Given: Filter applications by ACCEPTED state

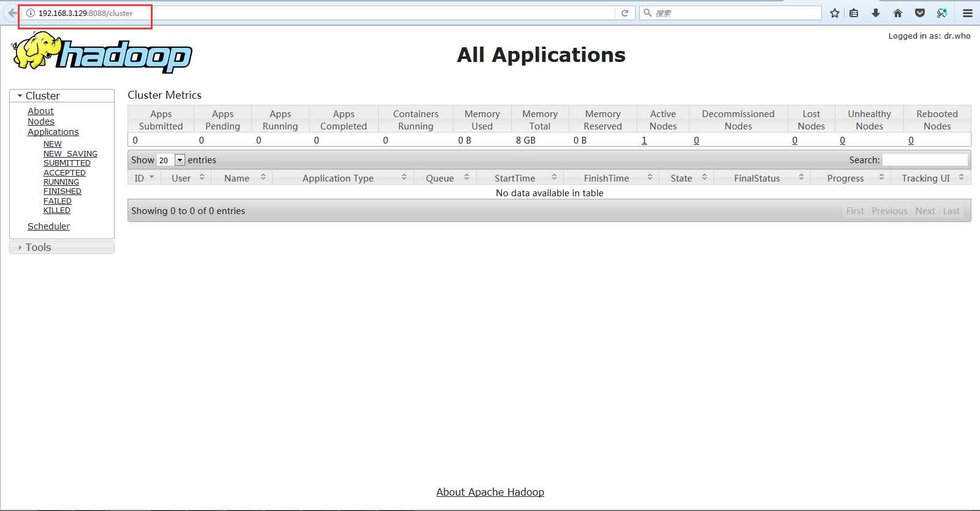Looking at the screenshot, I should [x=64, y=173].
